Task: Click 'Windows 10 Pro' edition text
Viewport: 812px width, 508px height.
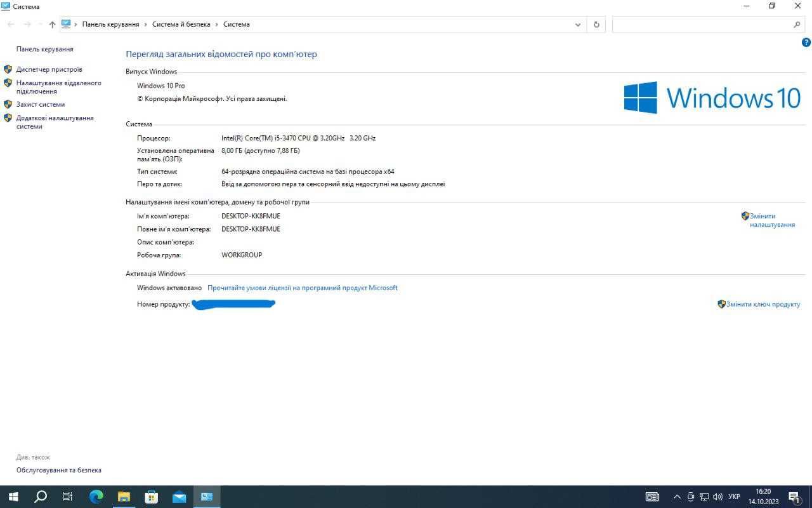Action: click(x=161, y=86)
